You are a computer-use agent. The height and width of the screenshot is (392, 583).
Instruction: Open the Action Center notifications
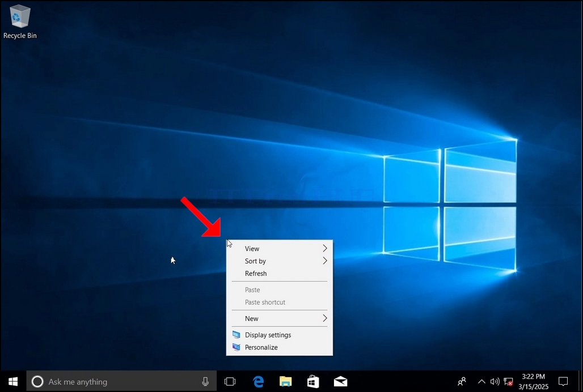pos(563,382)
